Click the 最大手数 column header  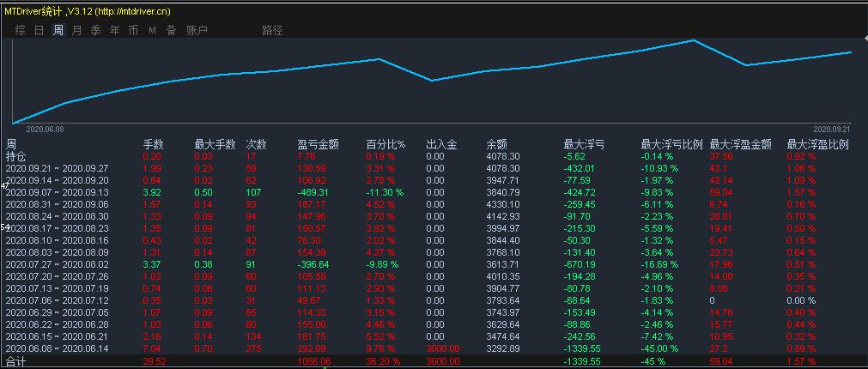[215, 145]
